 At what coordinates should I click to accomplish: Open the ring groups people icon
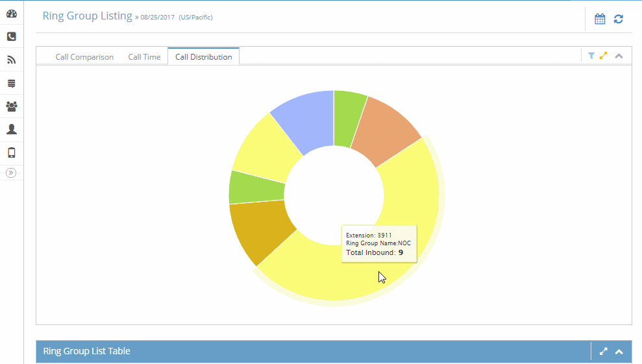click(12, 106)
